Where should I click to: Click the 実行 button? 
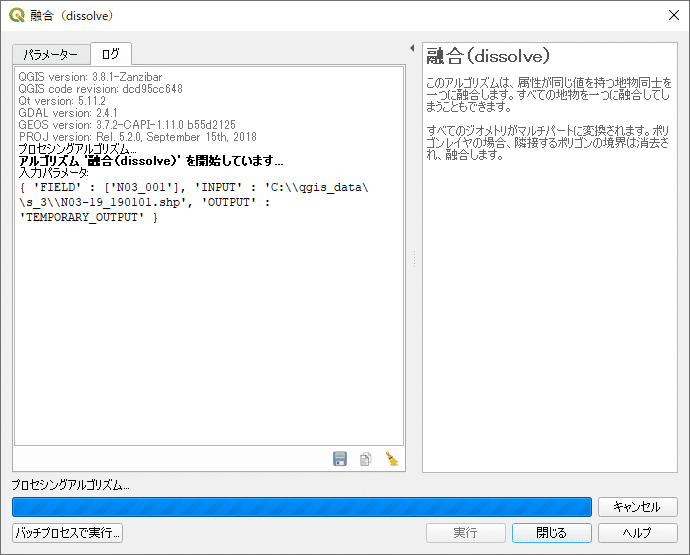coord(465,533)
